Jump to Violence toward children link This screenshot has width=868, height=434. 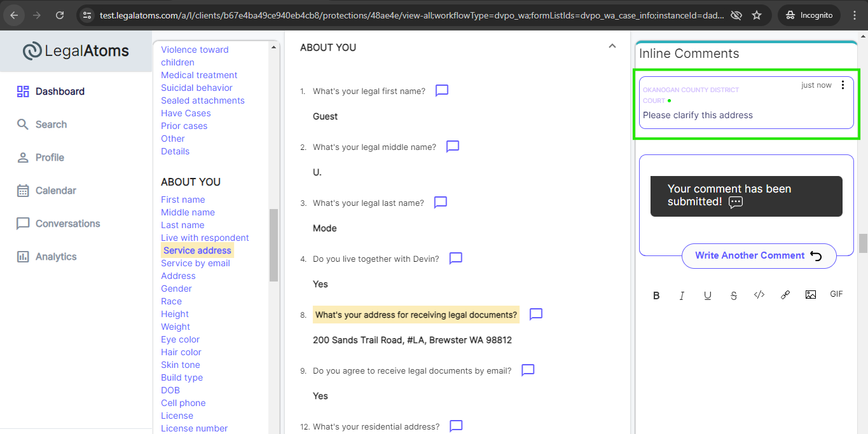click(x=195, y=56)
